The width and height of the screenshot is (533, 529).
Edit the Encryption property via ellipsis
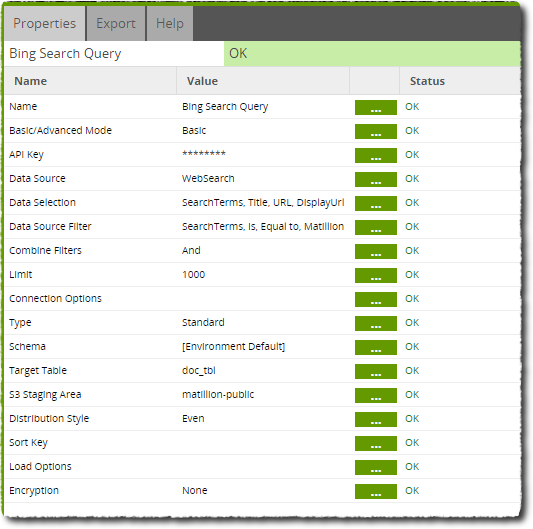tap(376, 491)
